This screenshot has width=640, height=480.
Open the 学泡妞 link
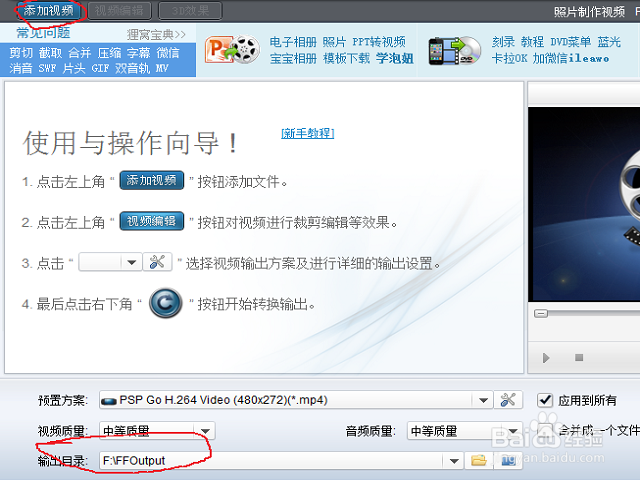click(395, 58)
